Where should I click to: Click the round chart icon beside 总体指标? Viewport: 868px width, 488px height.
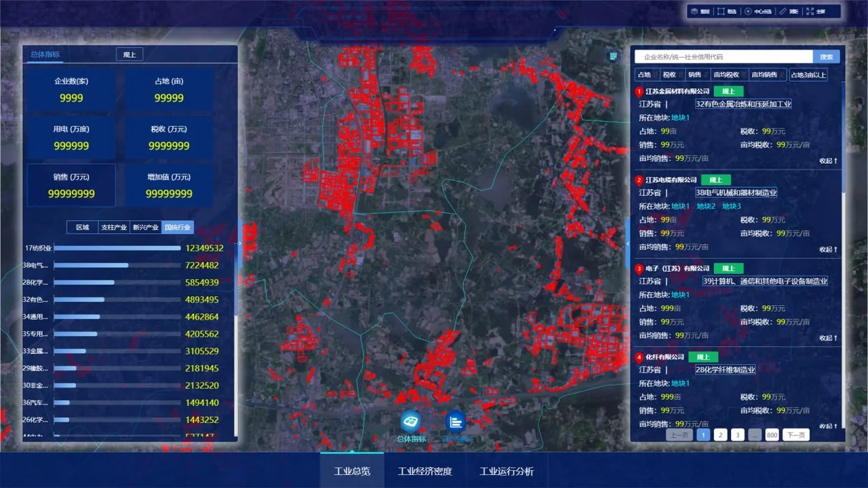(456, 422)
